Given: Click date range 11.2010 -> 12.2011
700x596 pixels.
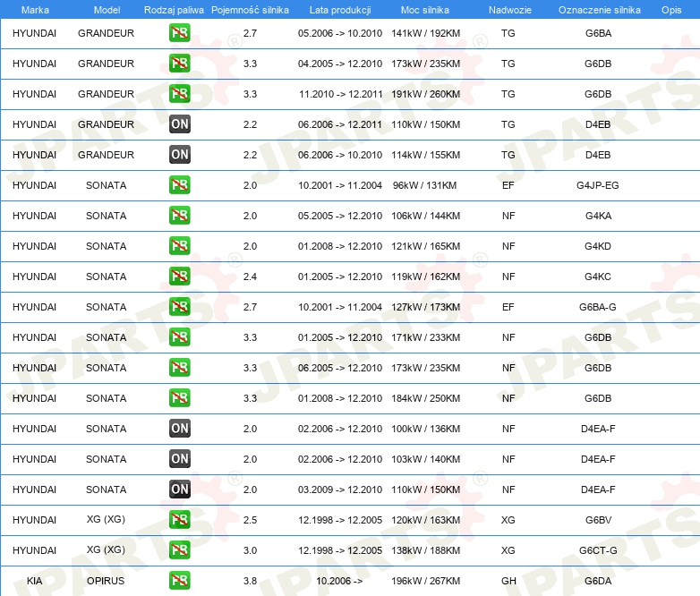Looking at the screenshot, I should point(341,94).
